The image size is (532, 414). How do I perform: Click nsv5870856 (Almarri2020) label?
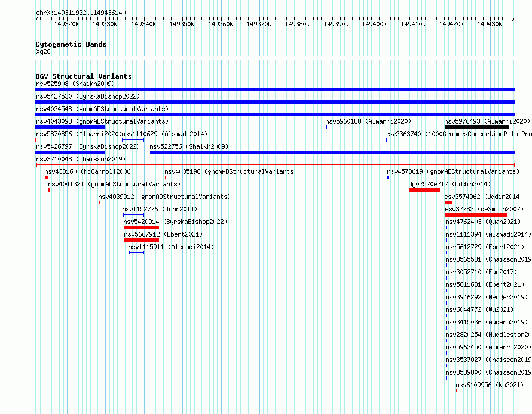tap(79, 134)
